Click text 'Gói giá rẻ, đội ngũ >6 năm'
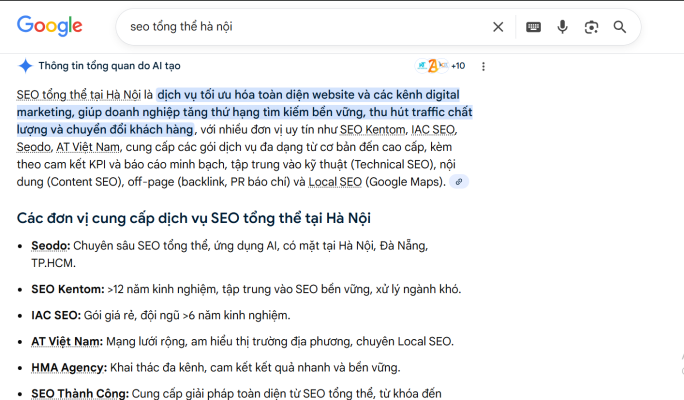Image resolution: width=684 pixels, height=400 pixels. coord(151,315)
